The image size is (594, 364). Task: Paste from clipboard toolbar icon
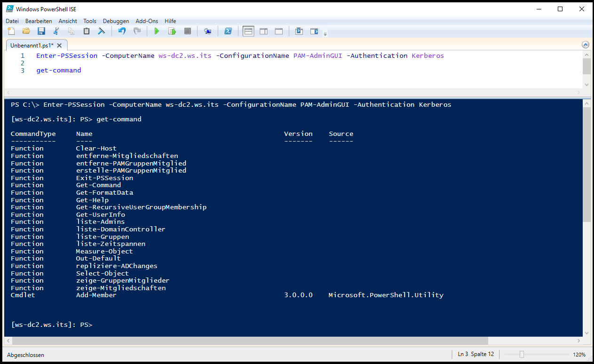[x=87, y=32]
